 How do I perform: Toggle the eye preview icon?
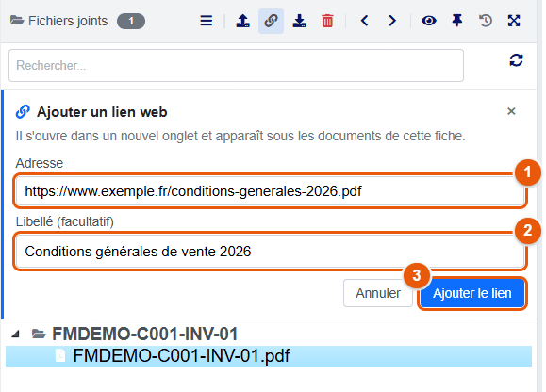tap(429, 21)
